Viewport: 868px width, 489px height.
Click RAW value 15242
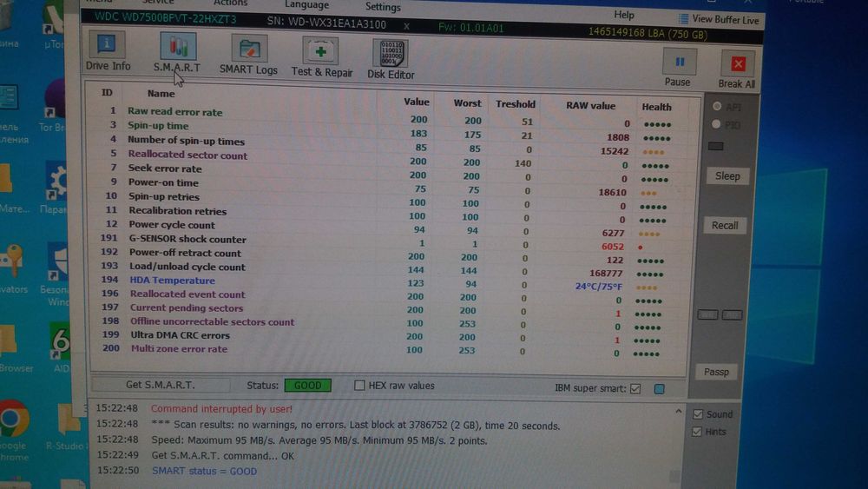tap(614, 151)
